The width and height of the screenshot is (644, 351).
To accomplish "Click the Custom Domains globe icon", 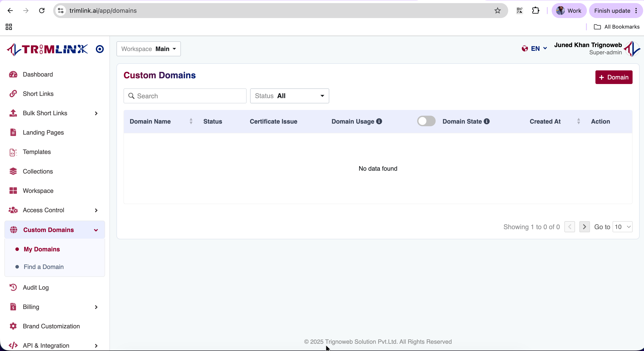I will 13,230.
